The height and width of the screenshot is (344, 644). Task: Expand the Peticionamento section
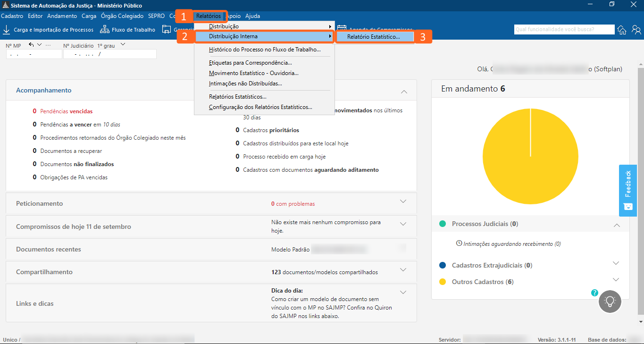(403, 201)
